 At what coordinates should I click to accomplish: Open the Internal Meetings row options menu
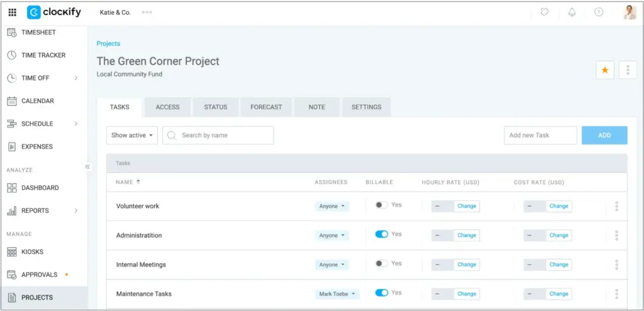617,265
